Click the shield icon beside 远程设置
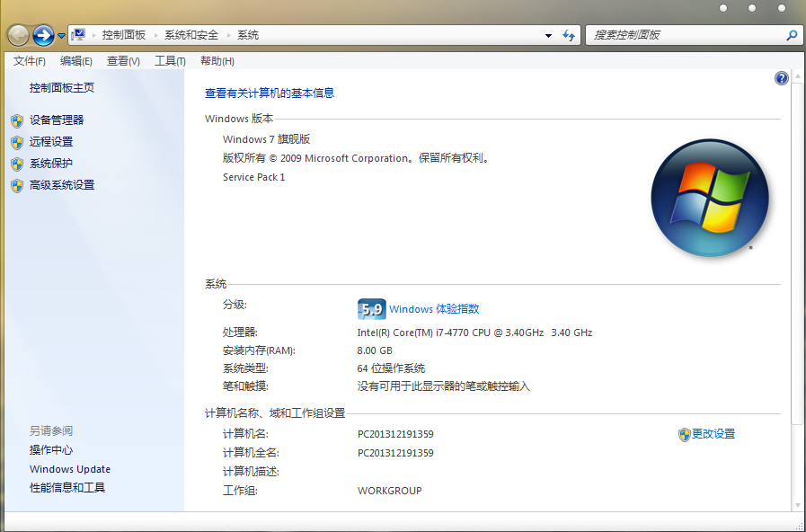This screenshot has width=806, height=532. click(x=17, y=142)
